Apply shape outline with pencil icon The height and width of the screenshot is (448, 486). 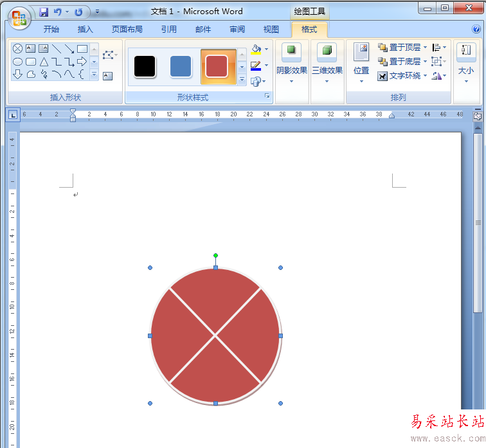[x=256, y=66]
